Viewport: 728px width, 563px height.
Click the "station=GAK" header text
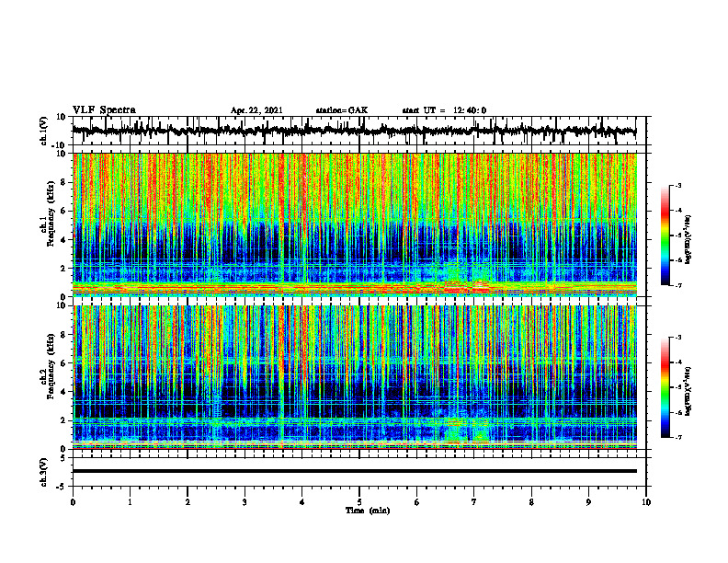pos(342,110)
